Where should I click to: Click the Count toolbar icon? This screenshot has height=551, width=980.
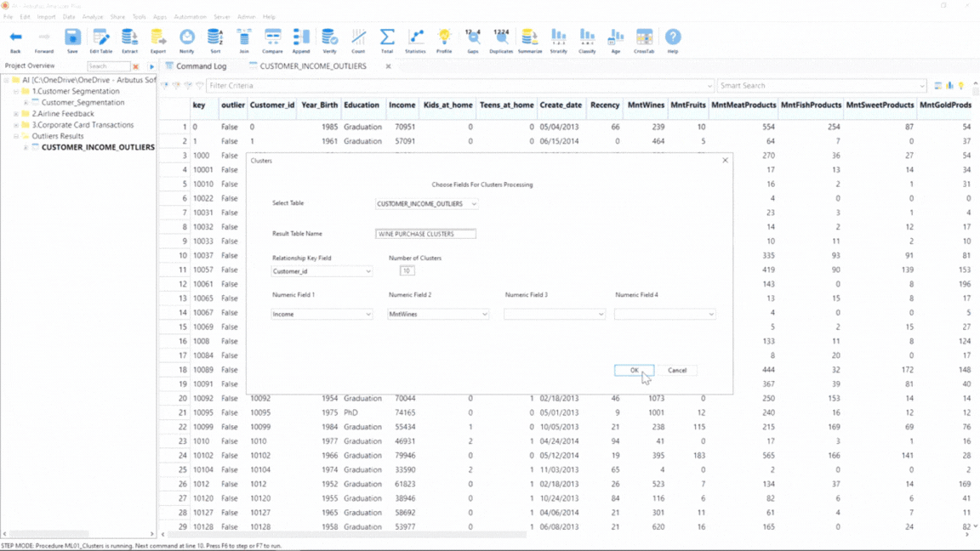point(358,37)
